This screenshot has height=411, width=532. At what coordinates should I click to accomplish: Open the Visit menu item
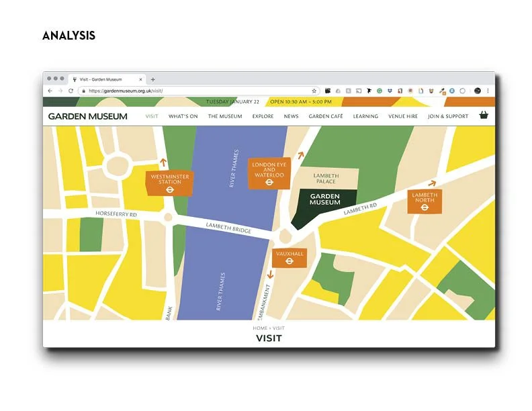[x=152, y=116]
